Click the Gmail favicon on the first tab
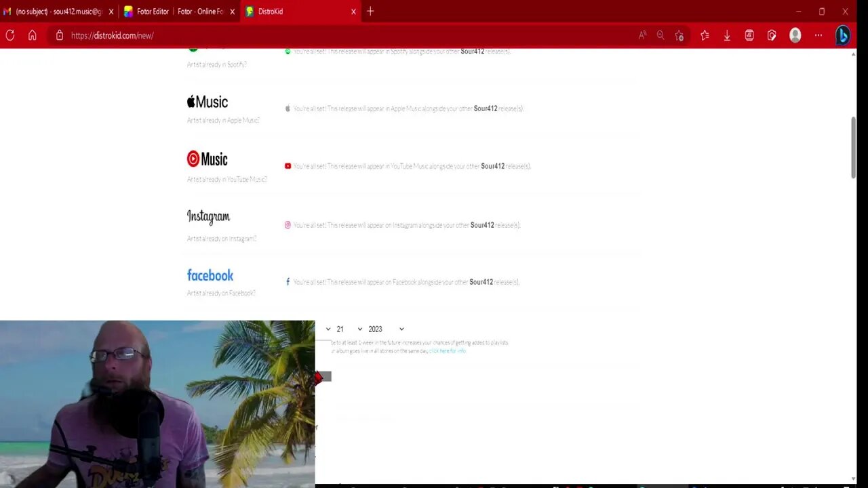This screenshot has width=868, height=488. point(7,12)
